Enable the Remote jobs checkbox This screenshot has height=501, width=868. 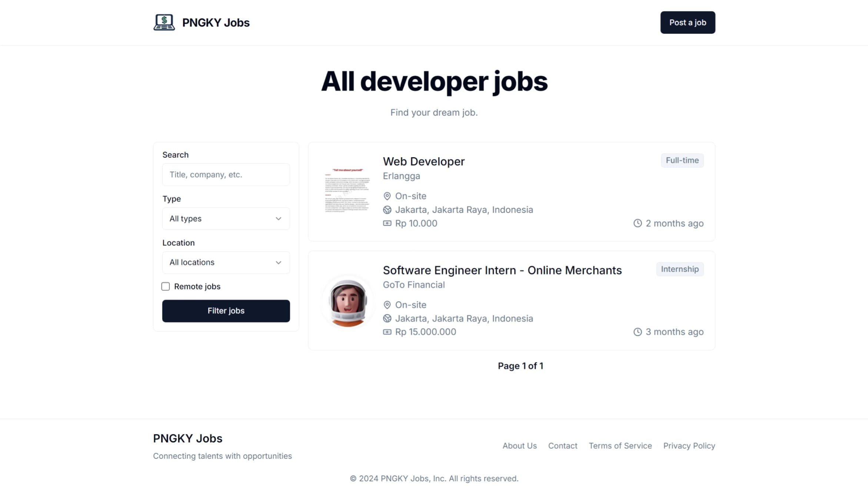click(x=166, y=286)
